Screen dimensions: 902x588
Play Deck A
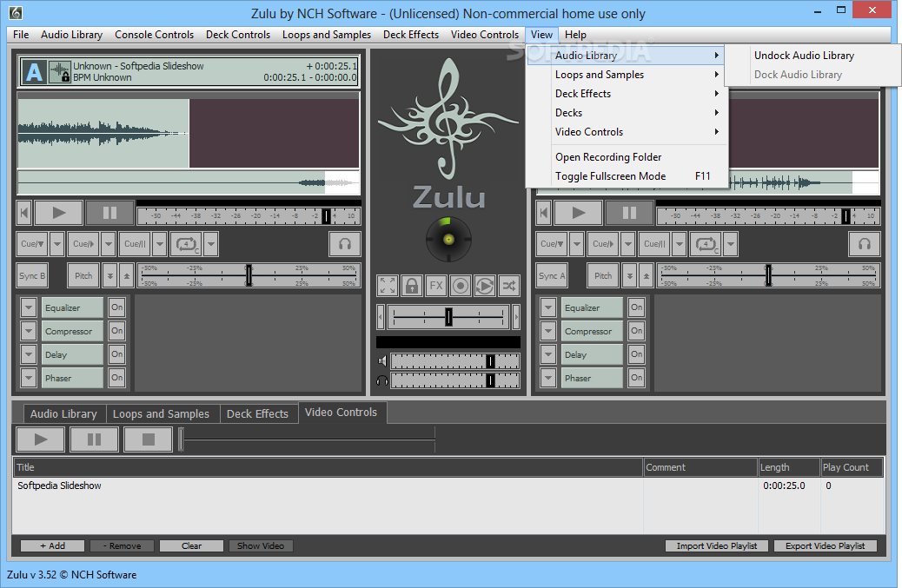coord(59,213)
